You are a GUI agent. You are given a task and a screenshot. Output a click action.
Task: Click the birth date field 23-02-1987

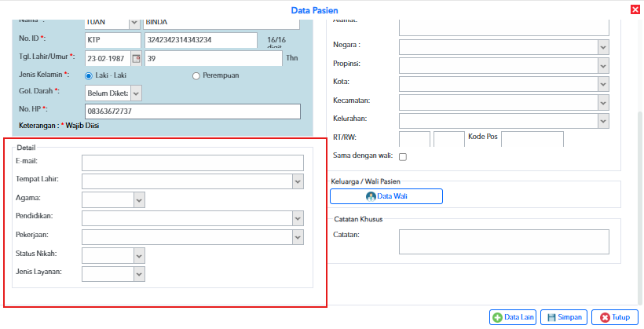tap(108, 58)
